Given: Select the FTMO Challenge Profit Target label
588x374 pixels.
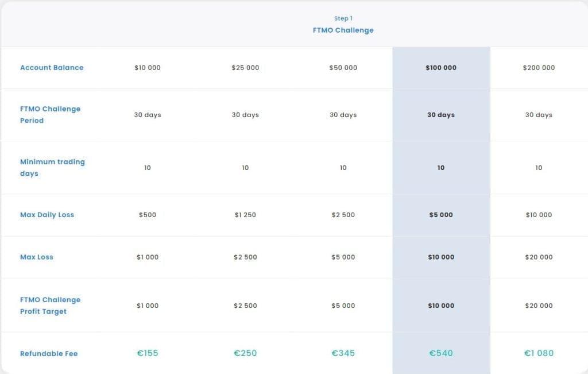Looking at the screenshot, I should [50, 305].
